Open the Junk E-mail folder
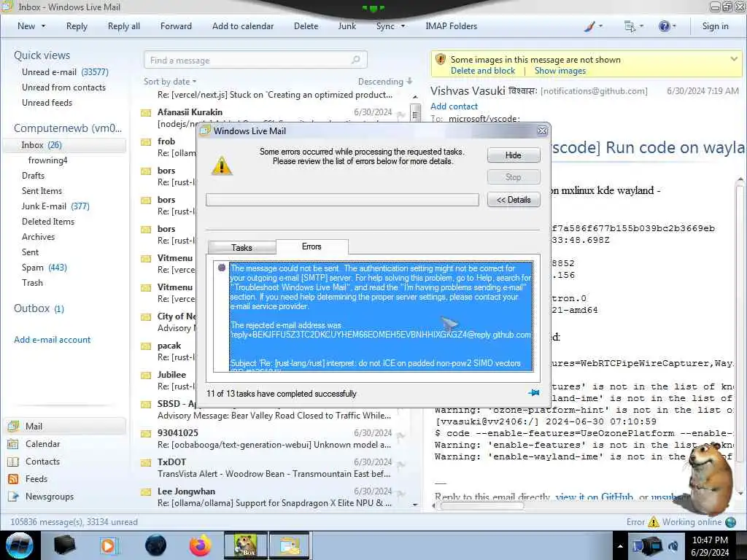Viewport: 747px width, 560px height. click(55, 206)
